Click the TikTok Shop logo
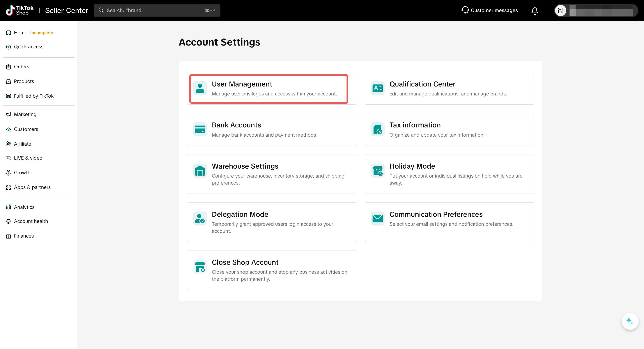644x349 pixels. pyautogui.click(x=19, y=10)
